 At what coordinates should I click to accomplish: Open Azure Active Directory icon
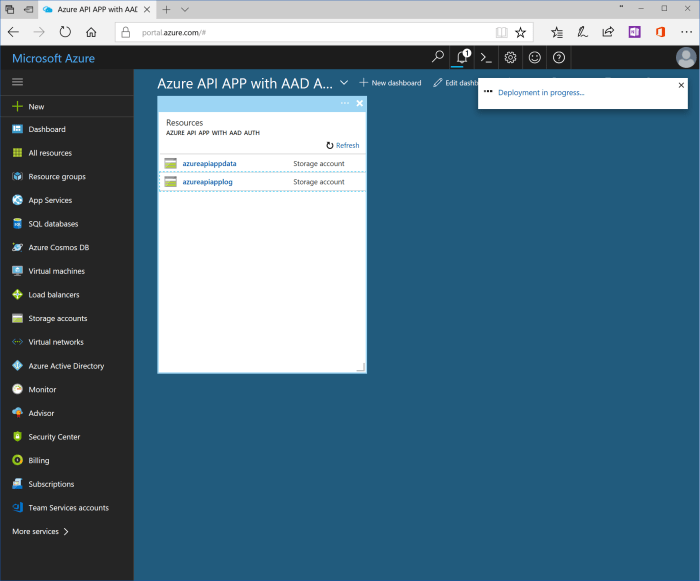point(17,365)
